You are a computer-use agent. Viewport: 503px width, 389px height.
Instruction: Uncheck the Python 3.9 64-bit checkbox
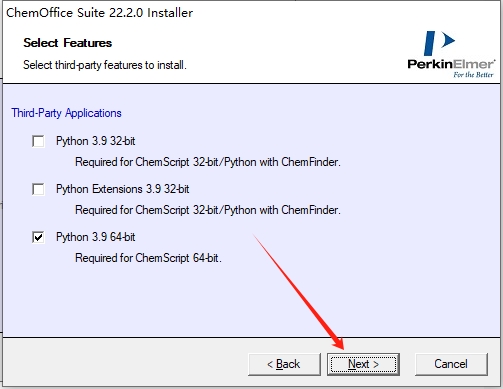coord(38,237)
